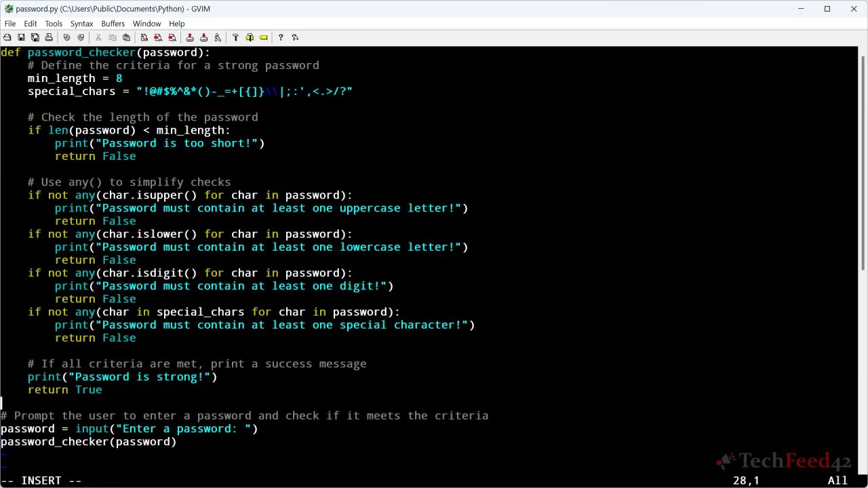The image size is (868, 488).
Task: Minimize the GVIM window
Action: coord(801,9)
